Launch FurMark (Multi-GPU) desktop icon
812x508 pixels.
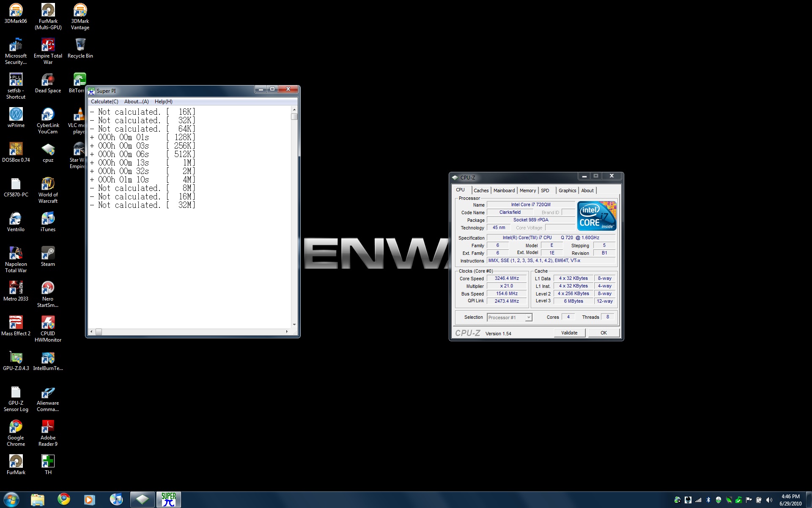48,17
